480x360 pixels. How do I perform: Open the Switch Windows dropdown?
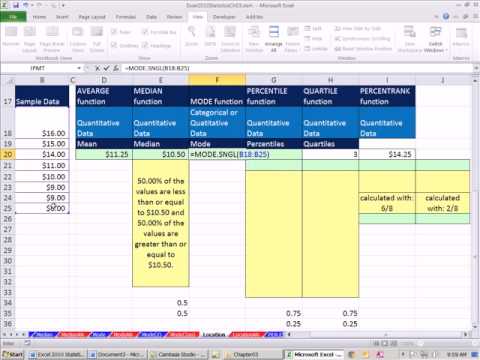coord(435,39)
